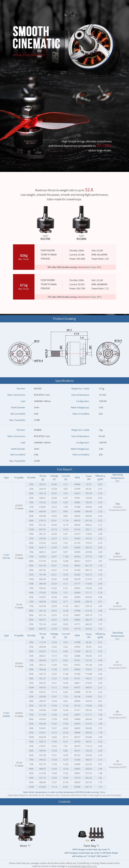Click the Efficiency (g/W) column header

[x=100, y=478]
